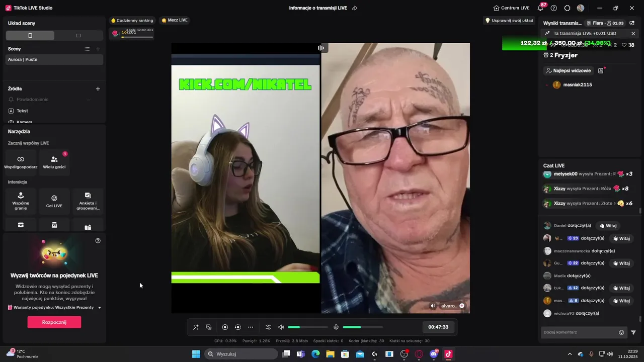The height and width of the screenshot is (362, 644).
Task: Share the LIVE stream via arrow icon
Action: pyautogui.click(x=355, y=8)
